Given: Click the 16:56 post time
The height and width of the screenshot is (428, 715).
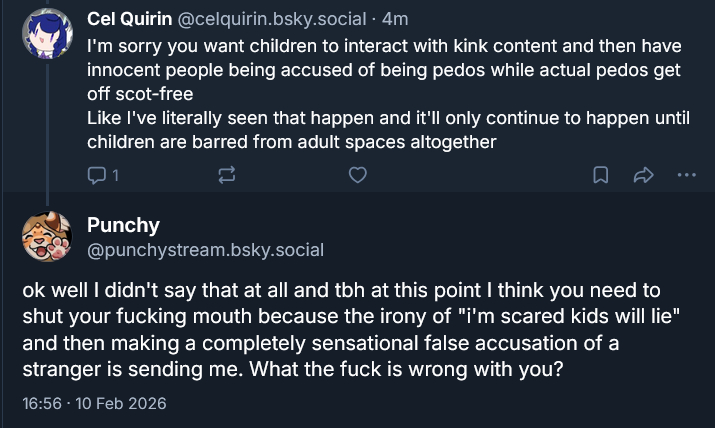Looking at the screenshot, I should coord(42,404).
